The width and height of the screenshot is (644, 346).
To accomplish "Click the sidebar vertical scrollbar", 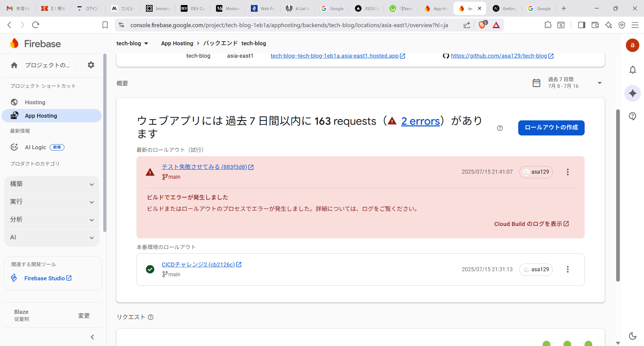I will [x=105, y=143].
